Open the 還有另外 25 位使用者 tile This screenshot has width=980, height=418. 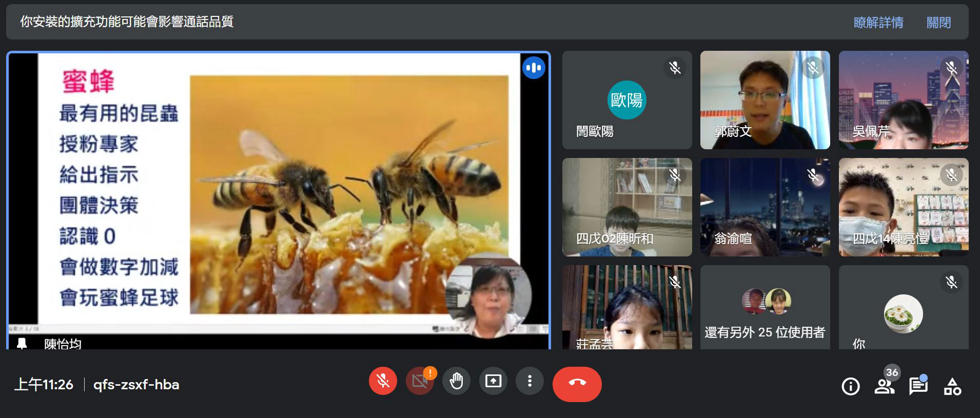pos(765,307)
